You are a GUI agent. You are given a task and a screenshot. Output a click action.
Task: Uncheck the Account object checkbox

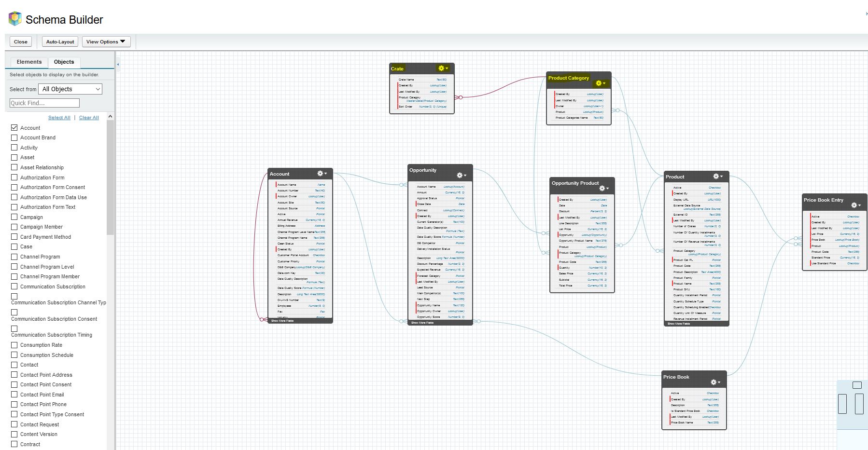tap(14, 128)
